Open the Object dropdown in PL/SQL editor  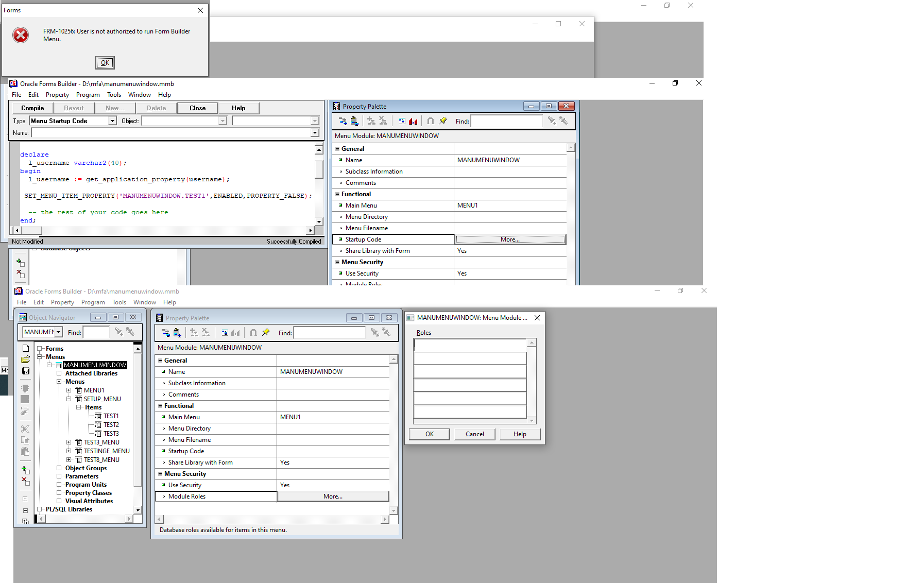point(223,121)
